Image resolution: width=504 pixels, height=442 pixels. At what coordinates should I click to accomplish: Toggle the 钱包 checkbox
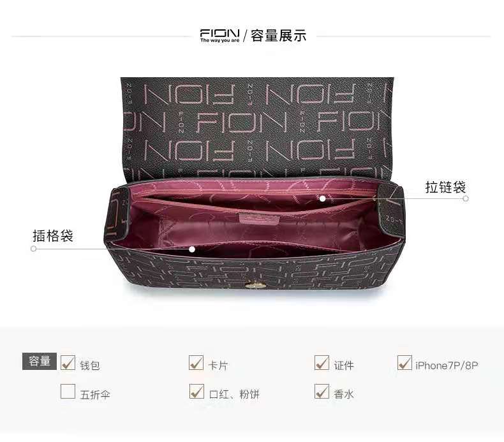coord(68,362)
